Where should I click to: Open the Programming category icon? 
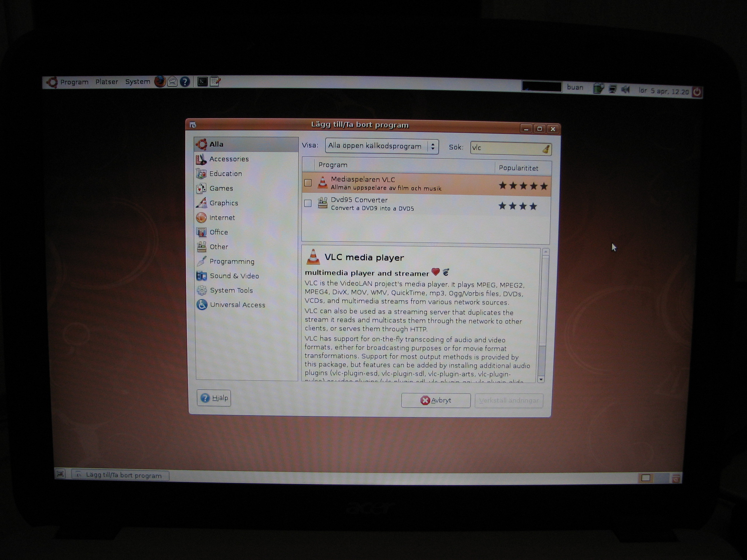pyautogui.click(x=202, y=261)
